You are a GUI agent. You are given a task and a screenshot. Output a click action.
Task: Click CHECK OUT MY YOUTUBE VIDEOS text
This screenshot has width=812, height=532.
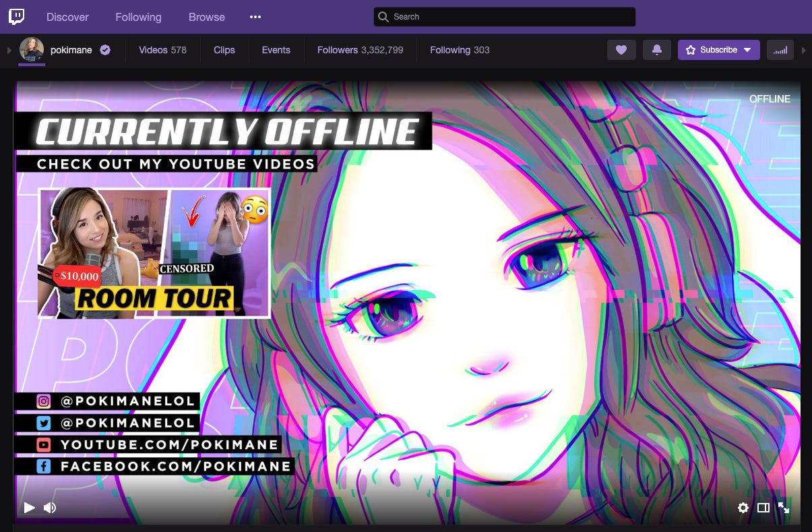pyautogui.click(x=176, y=164)
